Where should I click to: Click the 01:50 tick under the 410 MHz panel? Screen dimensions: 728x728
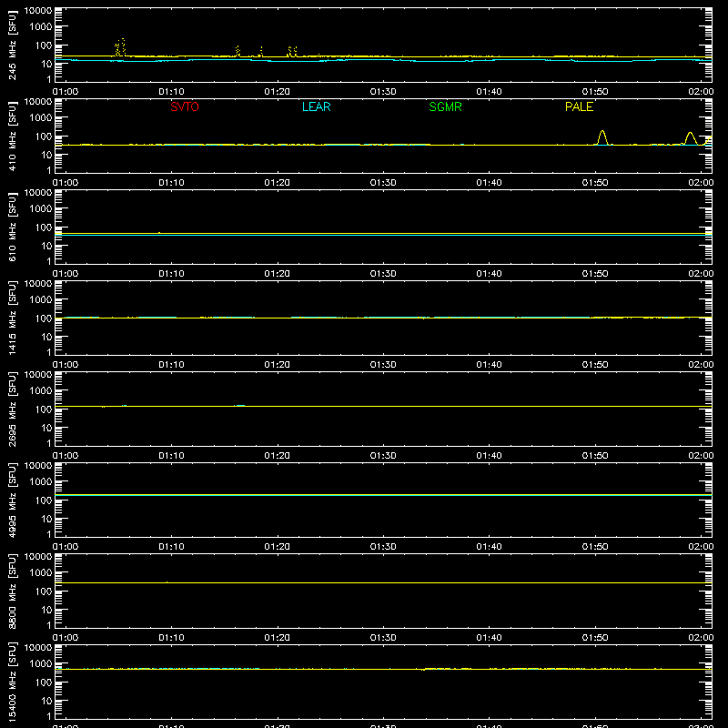click(595, 183)
